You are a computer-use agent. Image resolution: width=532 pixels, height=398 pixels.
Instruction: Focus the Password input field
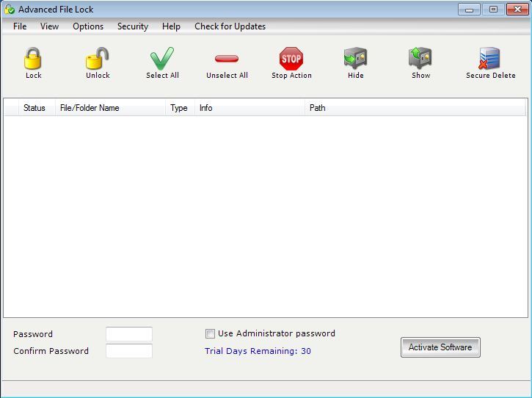point(129,334)
